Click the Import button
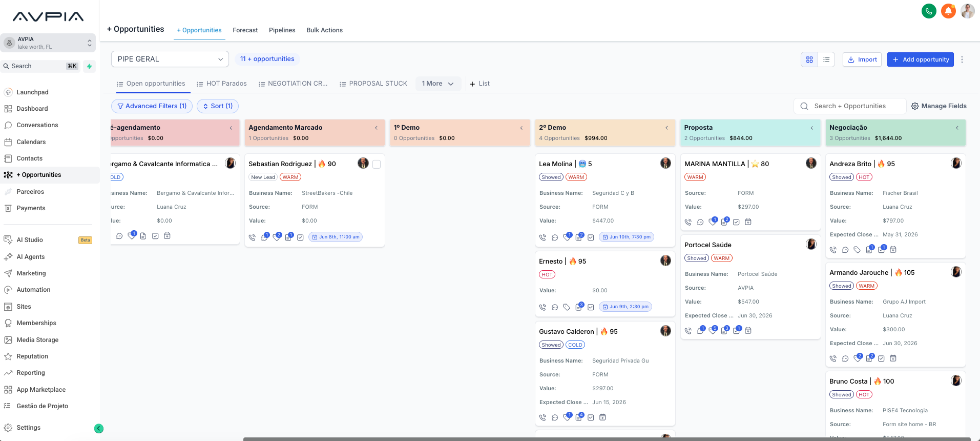 [x=862, y=59]
